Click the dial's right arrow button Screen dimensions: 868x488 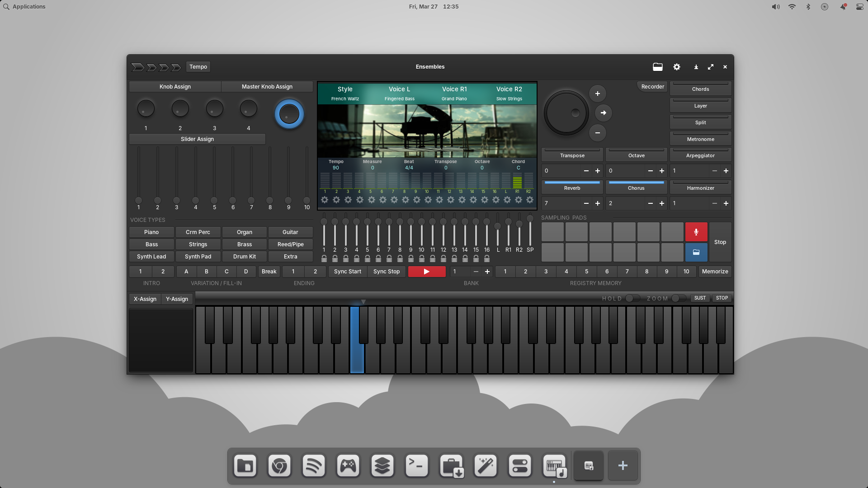(603, 113)
